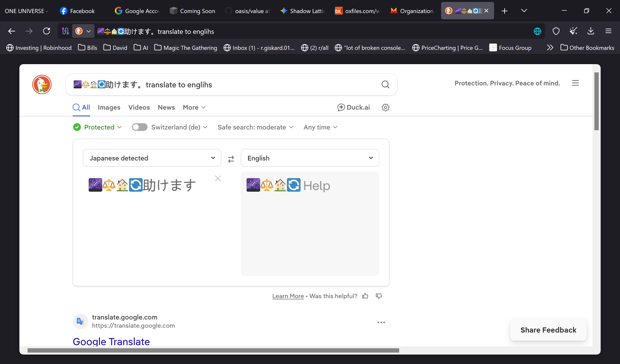Open the browser hamburger application menu

point(608,31)
